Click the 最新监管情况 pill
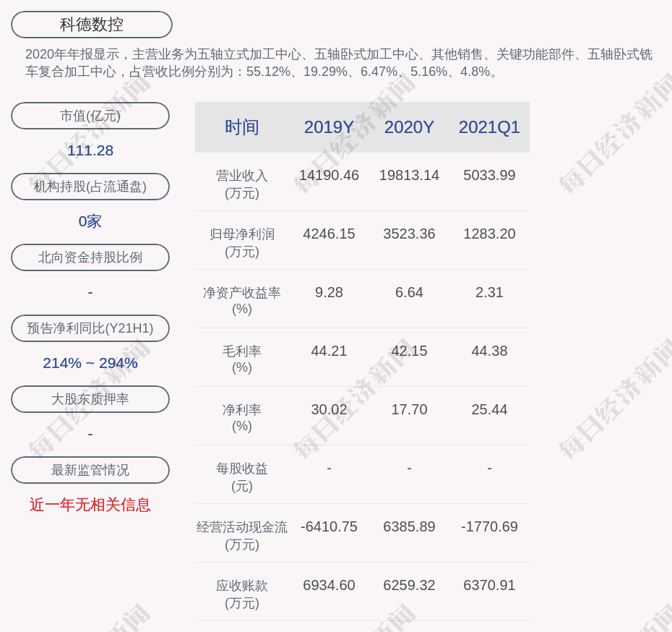 click(x=90, y=470)
